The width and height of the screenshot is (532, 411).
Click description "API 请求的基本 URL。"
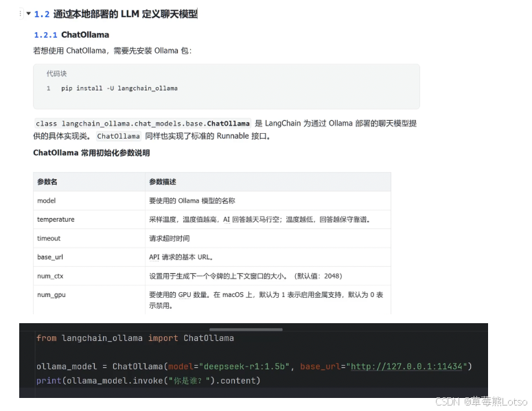(x=181, y=257)
